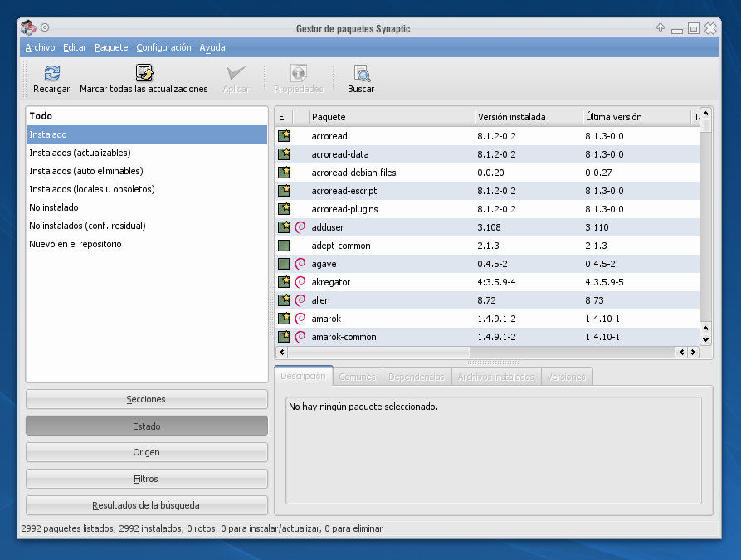Click the second scroll-up arrow above the down arrow
741x560 pixels.
pos(705,328)
